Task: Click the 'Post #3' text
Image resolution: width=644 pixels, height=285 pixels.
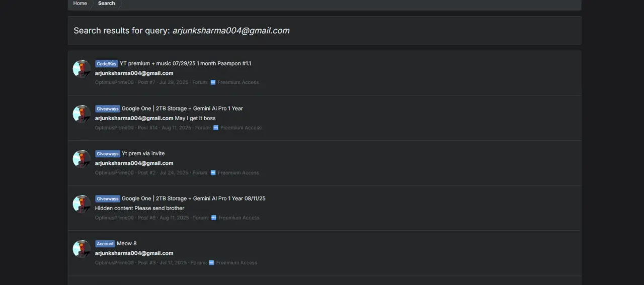Action: click(x=147, y=262)
